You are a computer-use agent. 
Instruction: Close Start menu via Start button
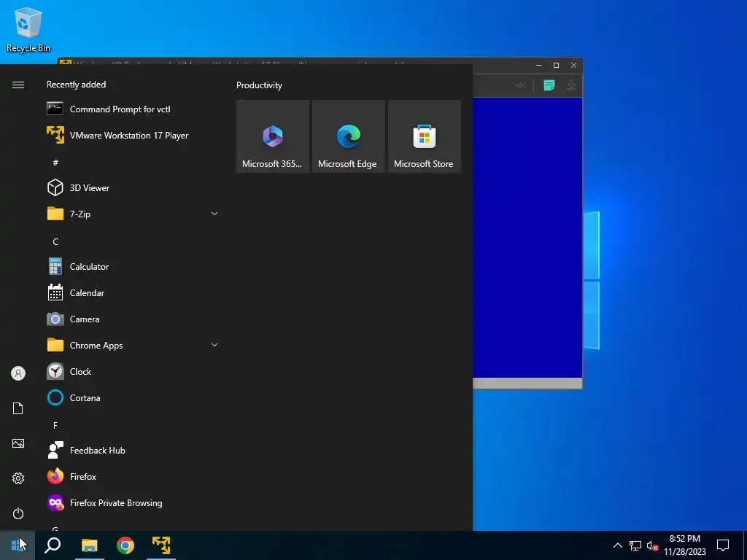[18, 545]
